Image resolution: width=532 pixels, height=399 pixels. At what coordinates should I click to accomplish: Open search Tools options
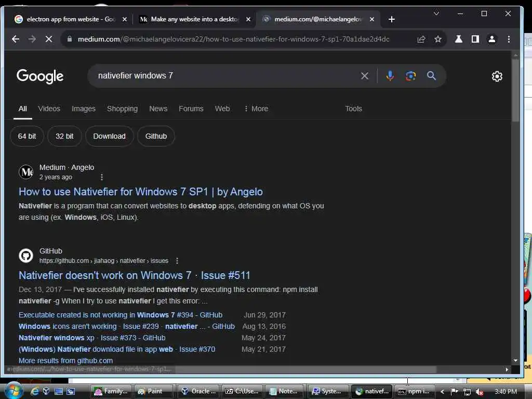[x=353, y=109]
